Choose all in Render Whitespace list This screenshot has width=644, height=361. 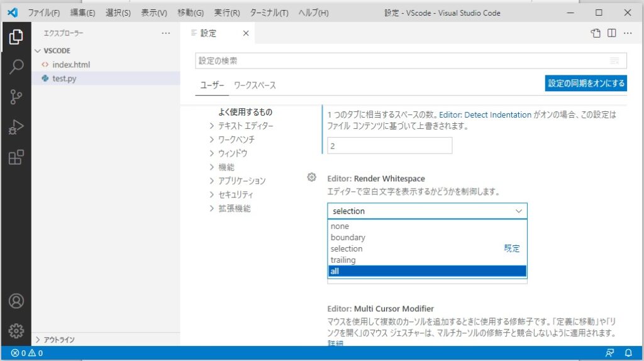427,271
